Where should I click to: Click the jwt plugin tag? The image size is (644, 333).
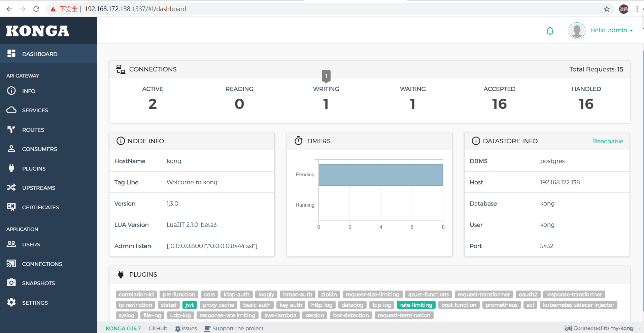[190, 305]
